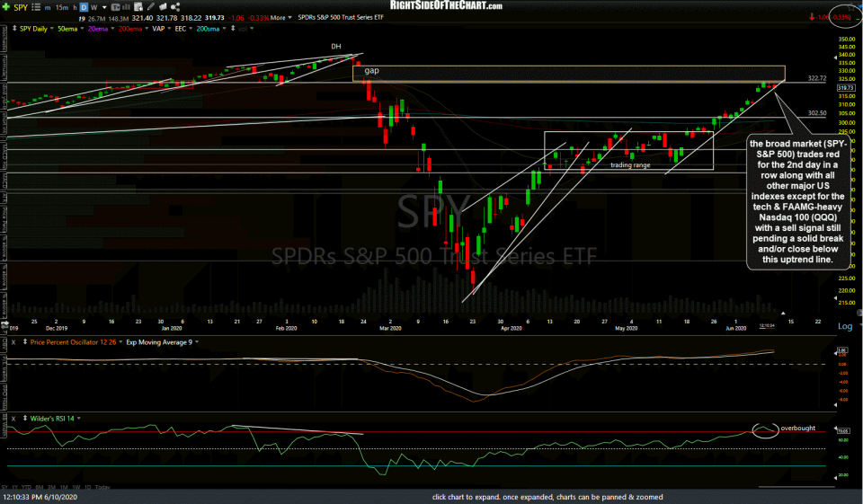
Task: Close the Wilder's RSI pane
Action: pyautogui.click(x=13, y=419)
